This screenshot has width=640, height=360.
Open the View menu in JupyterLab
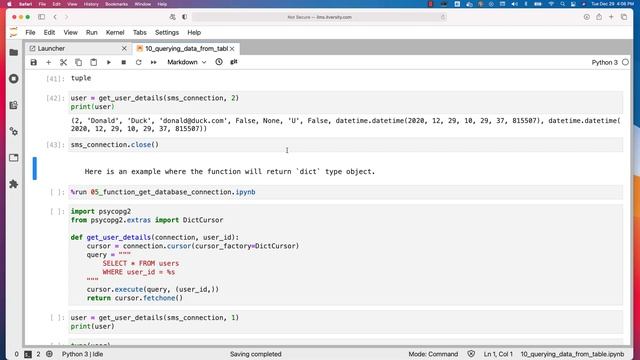point(70,33)
